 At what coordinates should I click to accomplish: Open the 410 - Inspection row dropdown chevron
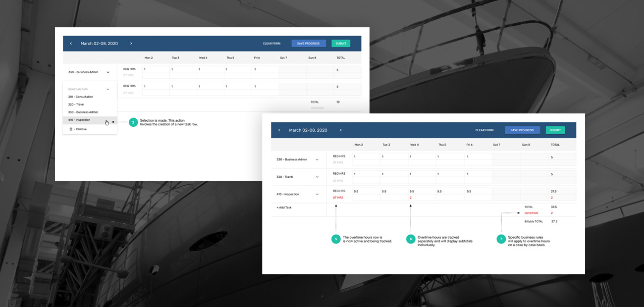pyautogui.click(x=317, y=194)
